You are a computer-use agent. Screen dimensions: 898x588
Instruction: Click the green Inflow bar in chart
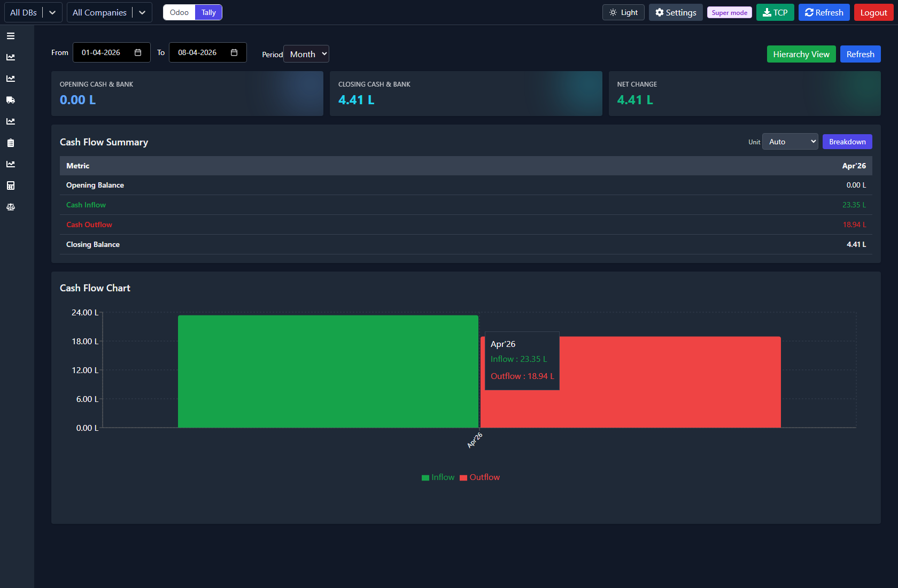[328, 372]
